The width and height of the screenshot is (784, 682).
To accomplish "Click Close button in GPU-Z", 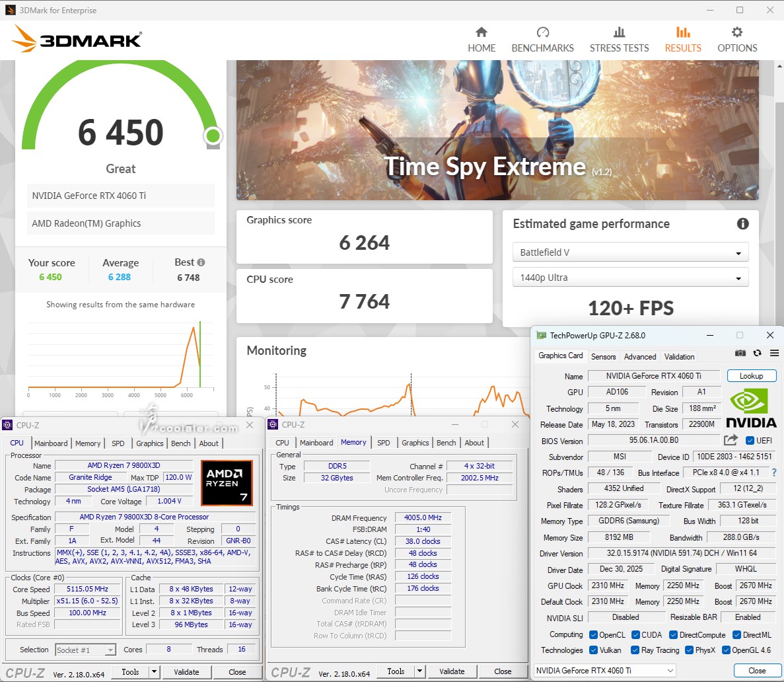I will tap(757, 671).
